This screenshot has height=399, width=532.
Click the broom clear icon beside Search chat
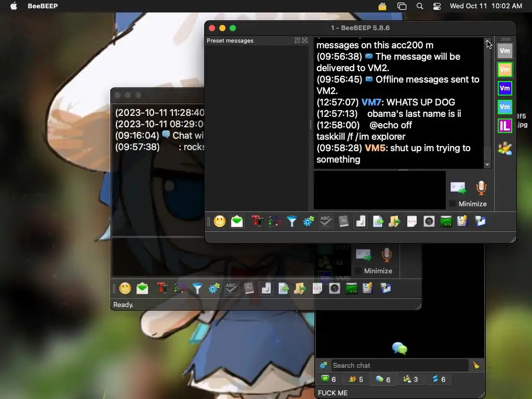coord(476,365)
